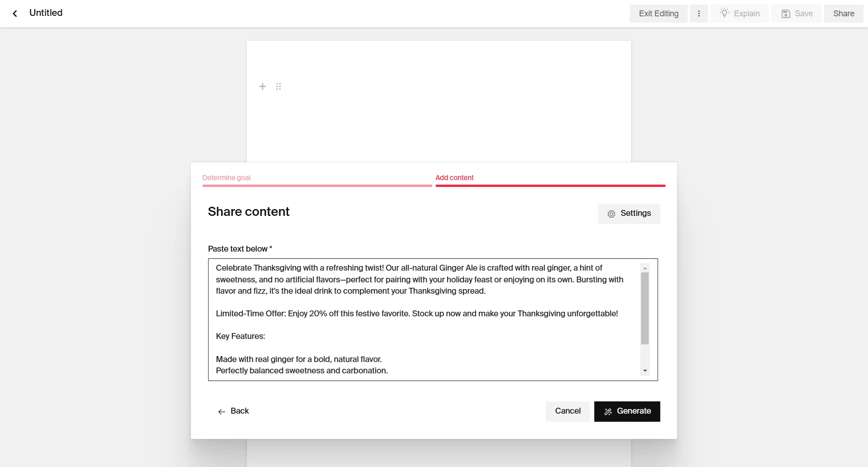Click the back chevron beside Untitled

[15, 13]
